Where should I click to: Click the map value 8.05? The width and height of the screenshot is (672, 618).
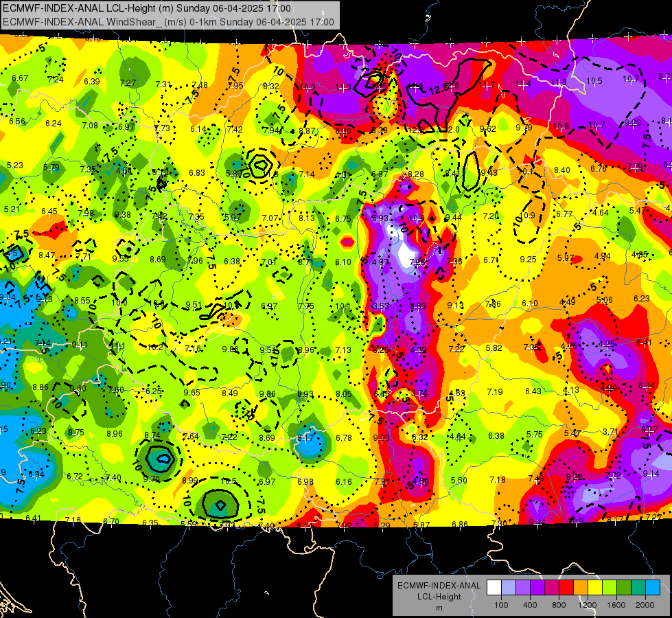(344, 393)
